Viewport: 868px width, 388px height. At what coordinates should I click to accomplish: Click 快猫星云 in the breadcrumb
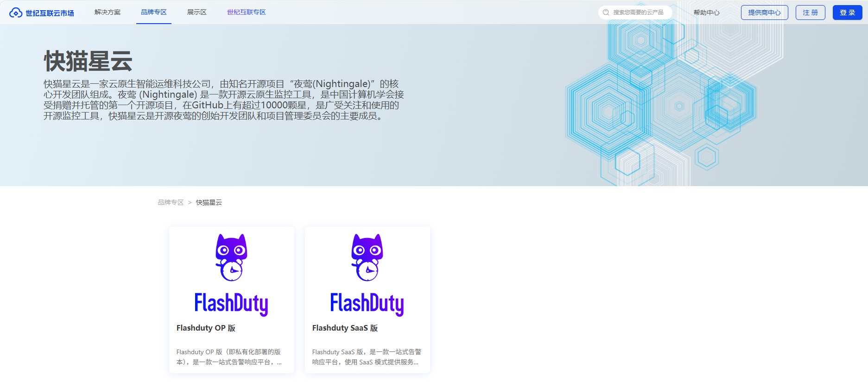[209, 202]
